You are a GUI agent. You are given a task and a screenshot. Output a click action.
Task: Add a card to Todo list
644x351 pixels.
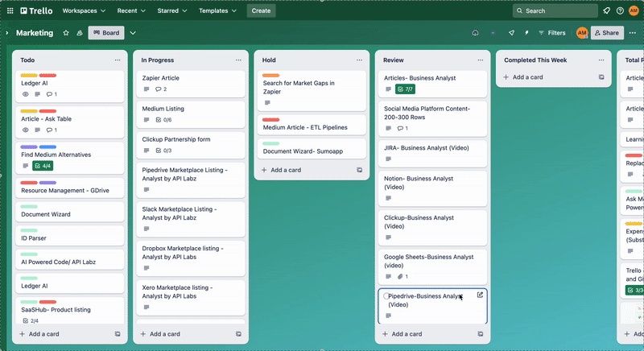tap(39, 334)
